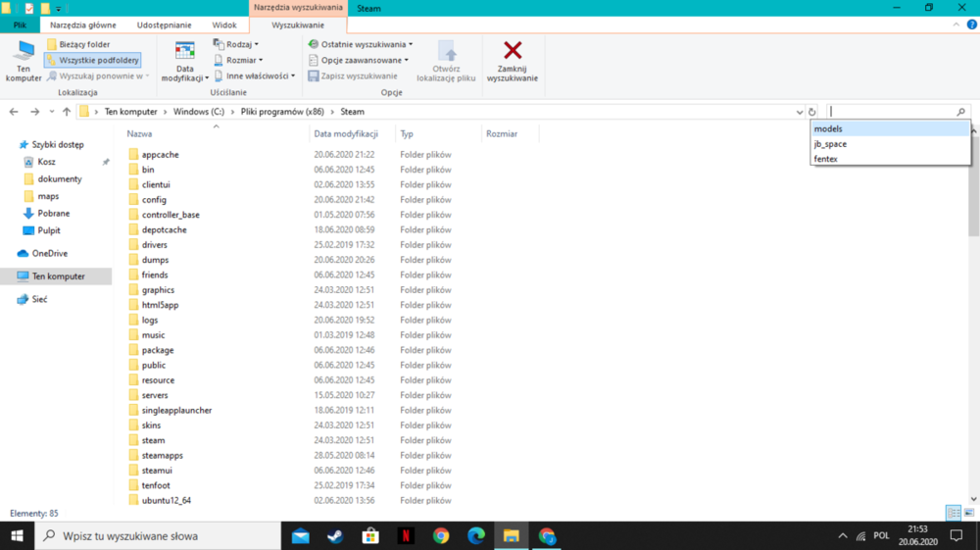The image size is (980, 550).
Task: Open Microsoft Edge from taskbar
Action: (476, 536)
